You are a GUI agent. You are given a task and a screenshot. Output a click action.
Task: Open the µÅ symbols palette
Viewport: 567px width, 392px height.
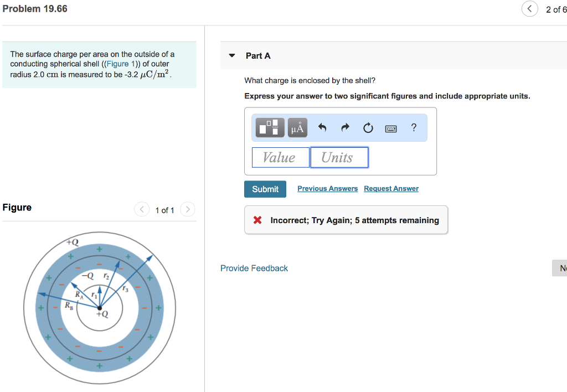[x=297, y=127]
